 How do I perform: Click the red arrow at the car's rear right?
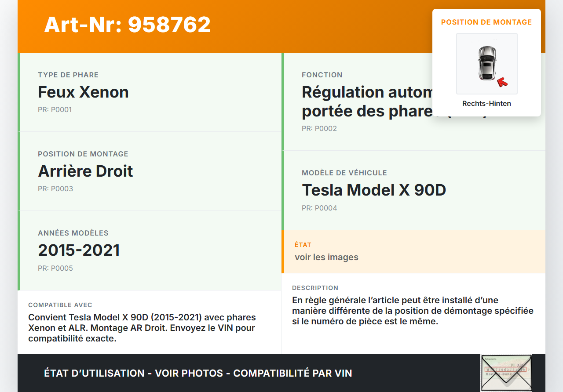502,82
